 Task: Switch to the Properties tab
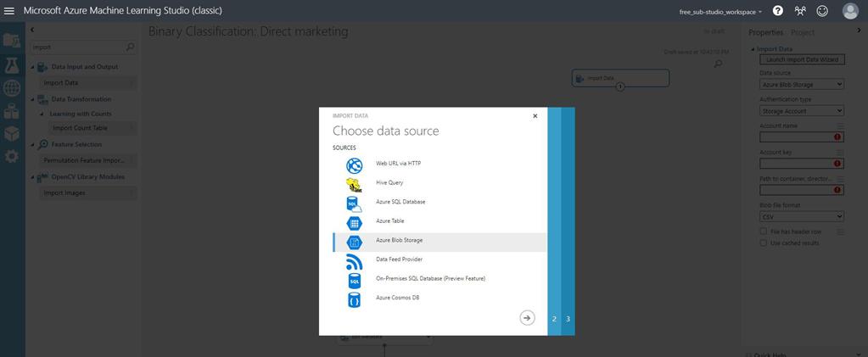765,33
